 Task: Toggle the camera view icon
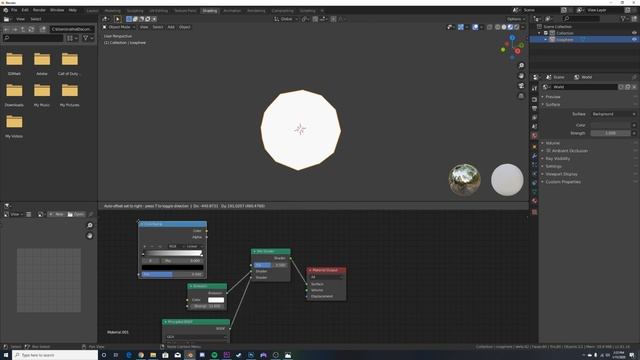521,86
